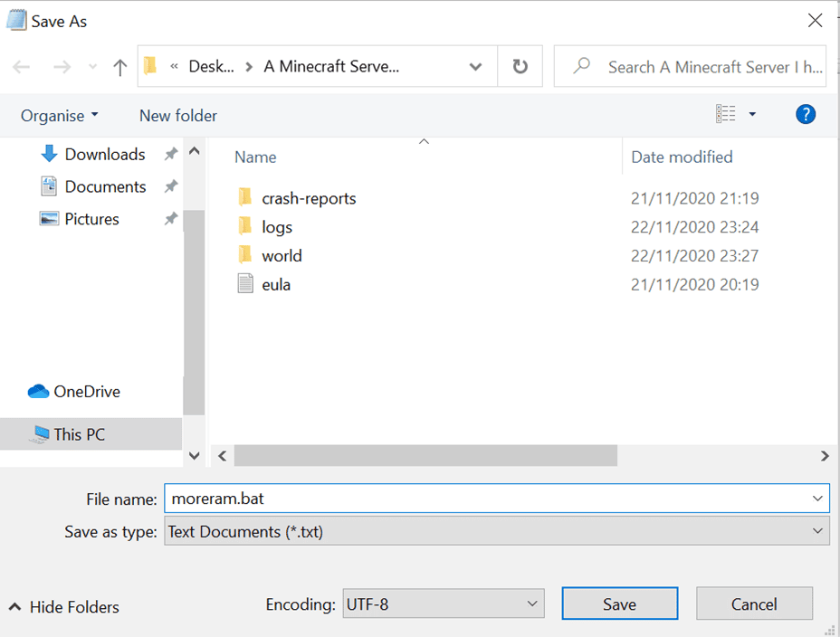This screenshot has height=637, width=840.
Task: Select the eula text file
Action: [275, 285]
